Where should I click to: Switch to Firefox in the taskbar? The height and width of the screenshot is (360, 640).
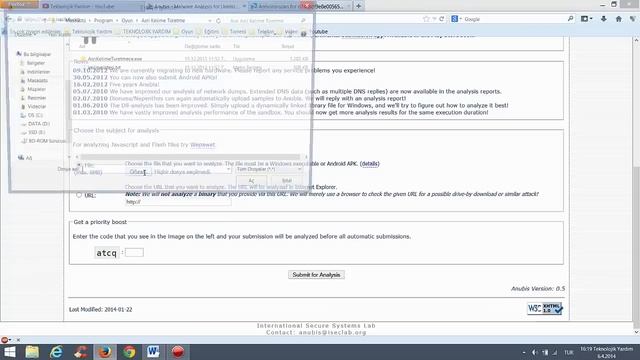coord(105,352)
